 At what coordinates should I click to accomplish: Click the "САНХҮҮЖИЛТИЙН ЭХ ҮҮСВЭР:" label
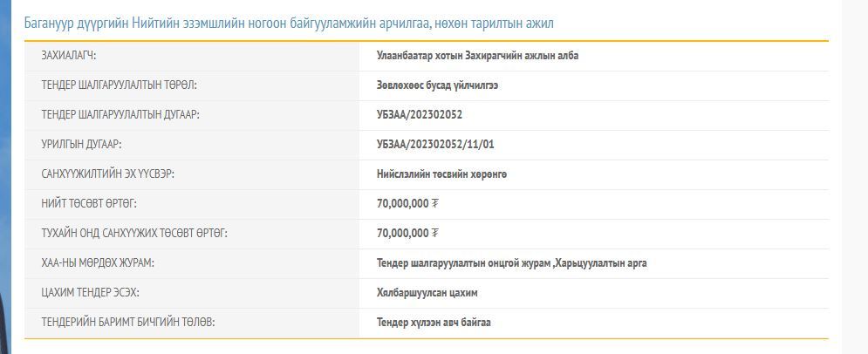click(108, 174)
